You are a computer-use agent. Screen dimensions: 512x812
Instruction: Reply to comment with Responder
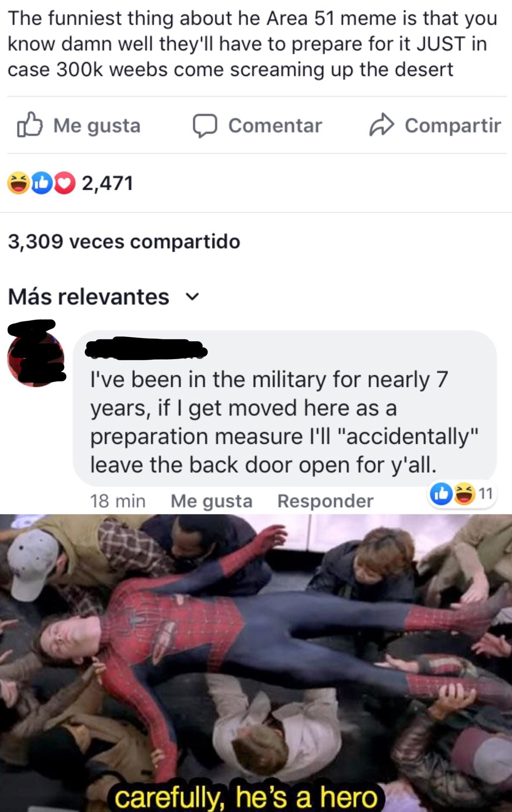click(325, 501)
